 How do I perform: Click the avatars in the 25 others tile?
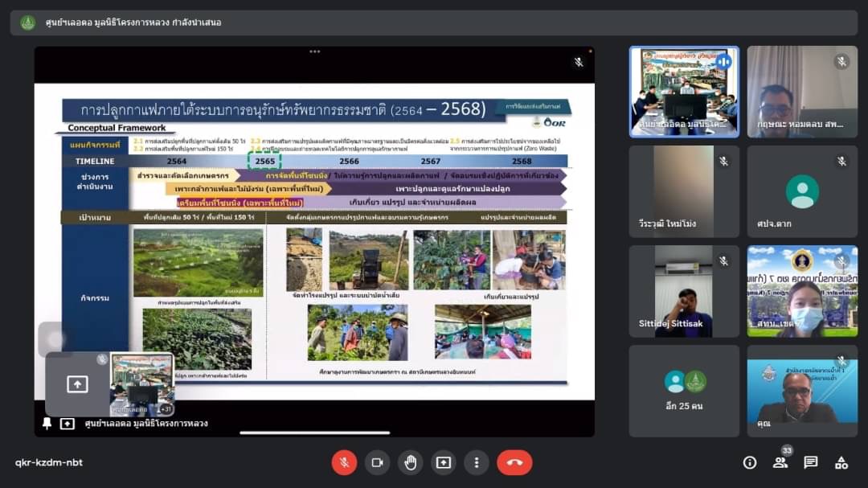686,382
